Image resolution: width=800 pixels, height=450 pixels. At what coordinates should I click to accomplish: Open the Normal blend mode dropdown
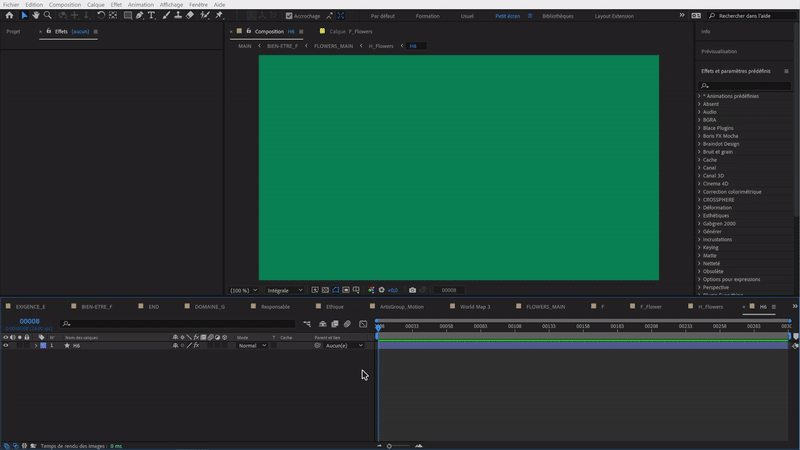coord(252,345)
